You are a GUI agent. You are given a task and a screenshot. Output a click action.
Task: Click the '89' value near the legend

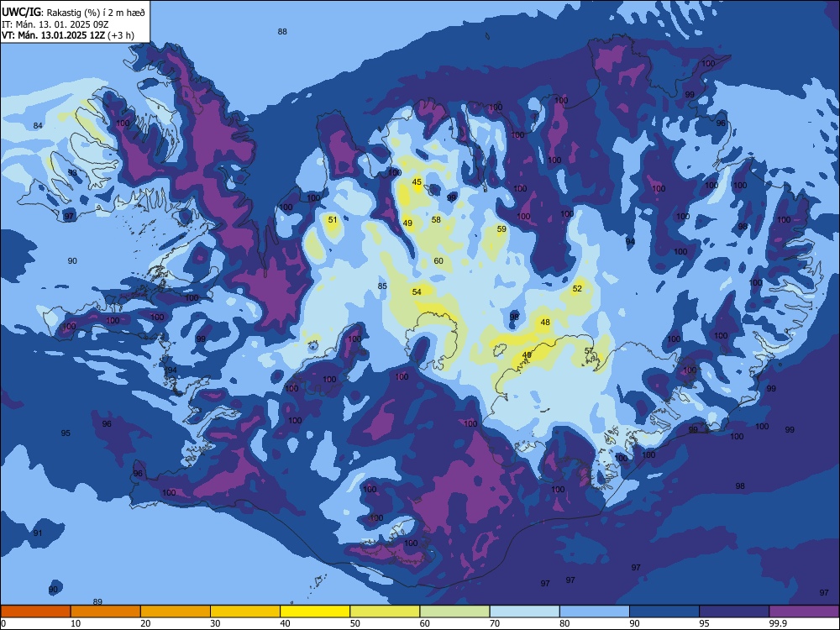click(x=97, y=601)
